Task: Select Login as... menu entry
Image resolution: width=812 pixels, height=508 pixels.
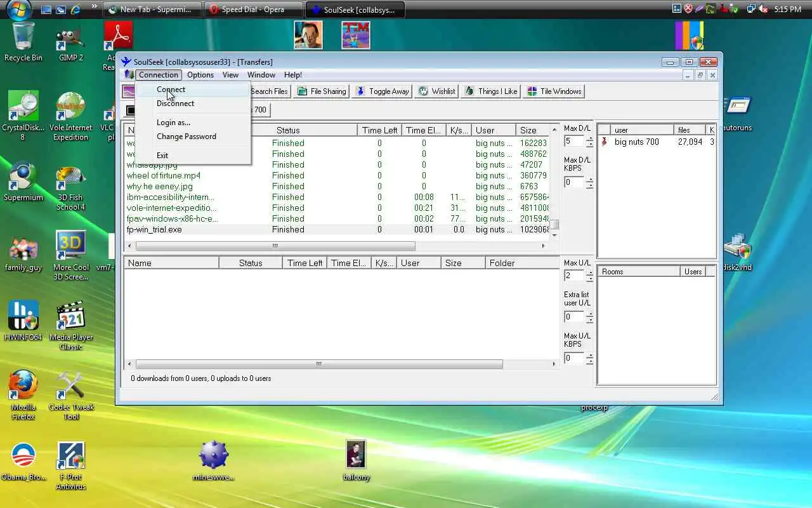Action: tap(193, 123)
